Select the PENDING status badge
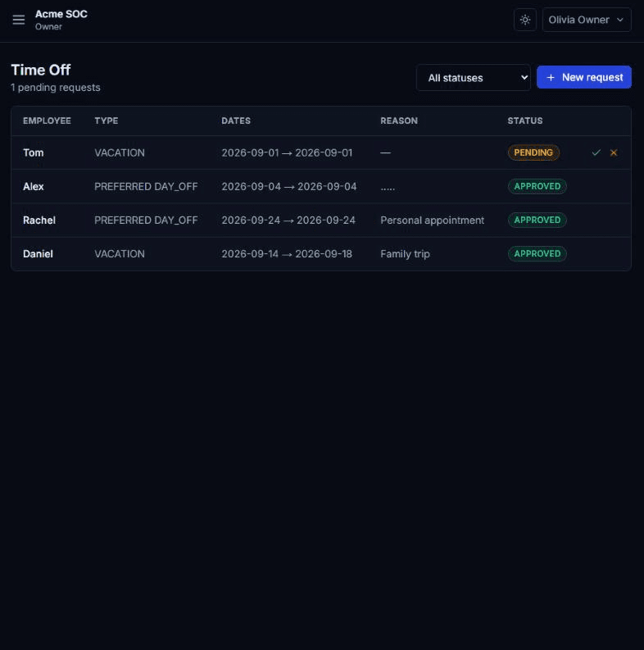Screen dimensions: 644x650 [533, 152]
